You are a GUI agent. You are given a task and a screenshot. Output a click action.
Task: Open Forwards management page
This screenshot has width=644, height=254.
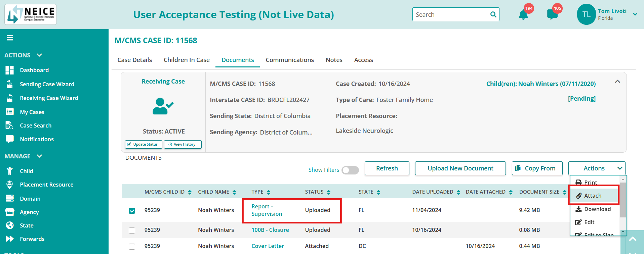pos(32,239)
